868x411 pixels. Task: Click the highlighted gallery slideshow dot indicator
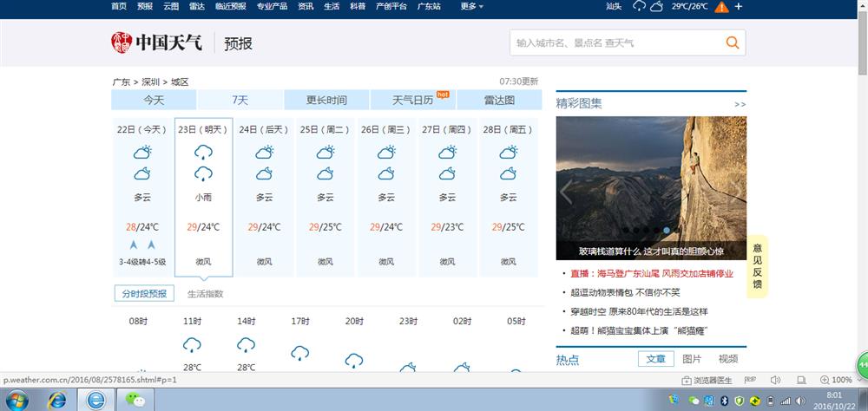[667, 231]
